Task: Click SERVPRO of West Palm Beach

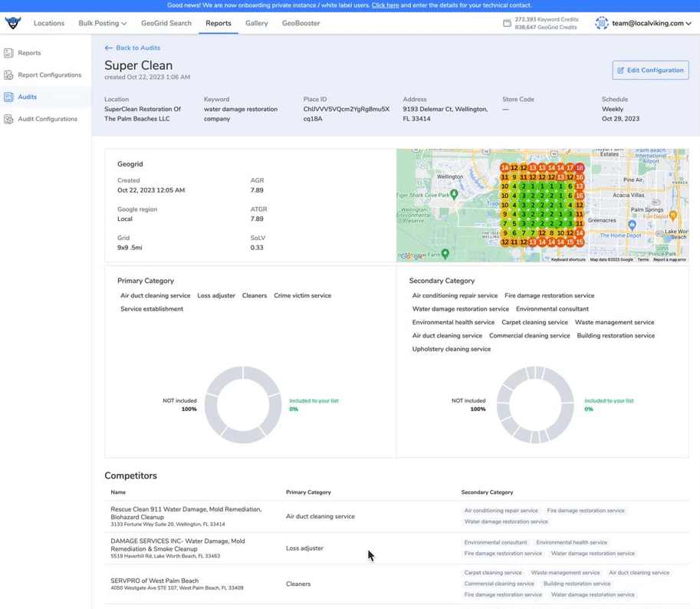Action: point(154,581)
